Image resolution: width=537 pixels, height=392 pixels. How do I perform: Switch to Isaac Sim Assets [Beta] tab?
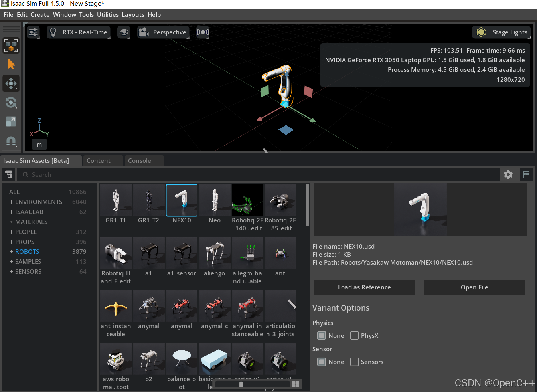pyautogui.click(x=41, y=160)
